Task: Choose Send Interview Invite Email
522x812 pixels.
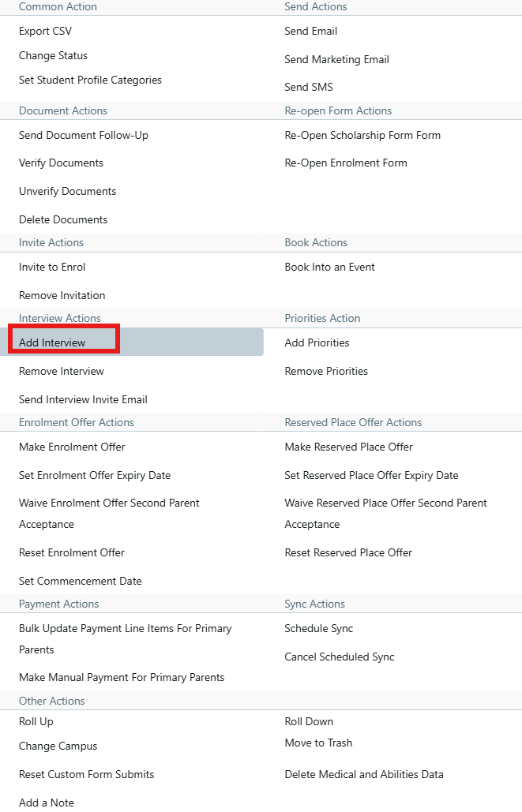Action: [x=83, y=400]
